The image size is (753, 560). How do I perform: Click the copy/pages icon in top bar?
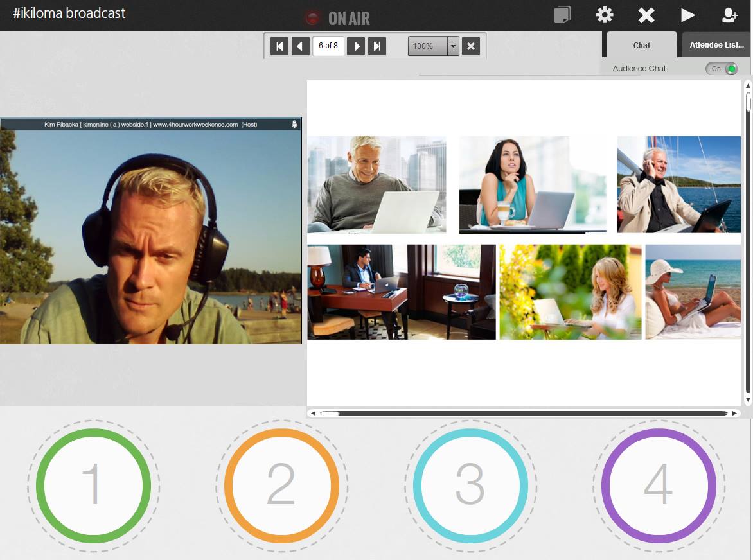[x=562, y=15]
